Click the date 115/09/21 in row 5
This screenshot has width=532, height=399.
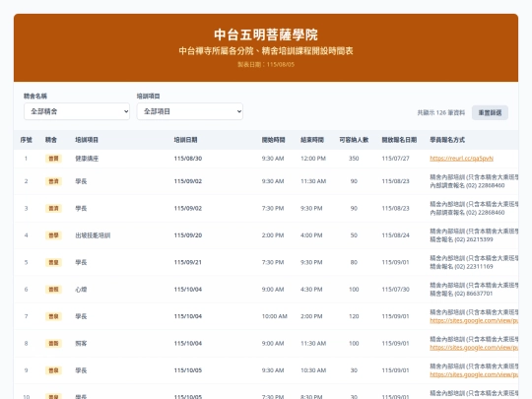coord(187,262)
